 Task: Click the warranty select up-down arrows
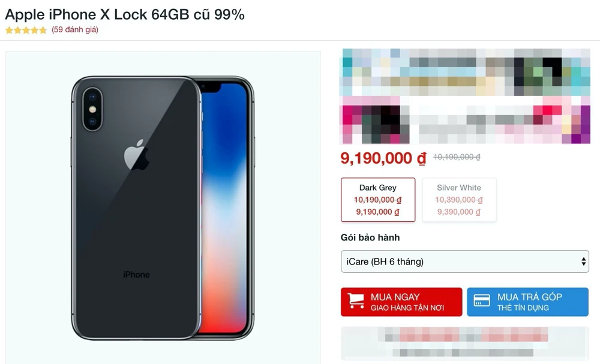[x=583, y=261]
